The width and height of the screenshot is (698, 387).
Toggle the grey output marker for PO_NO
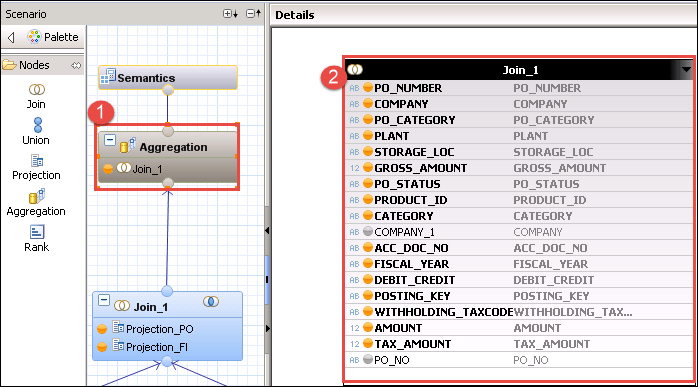click(368, 359)
